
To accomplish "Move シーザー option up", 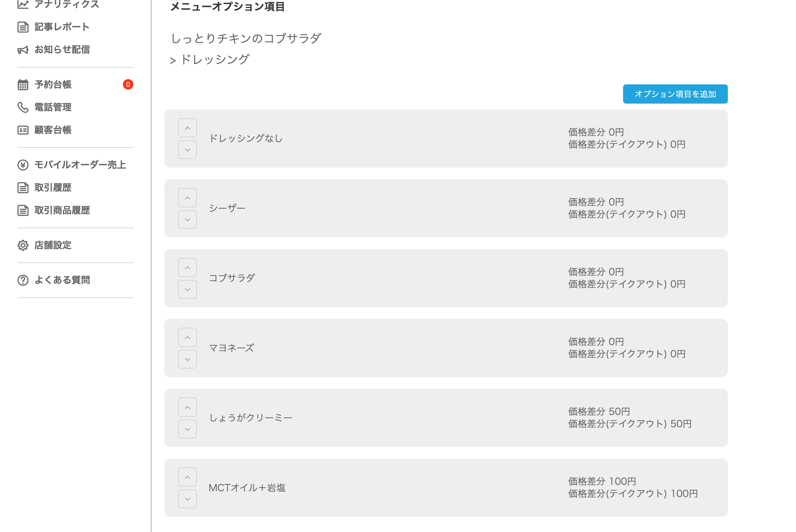I will [187, 198].
